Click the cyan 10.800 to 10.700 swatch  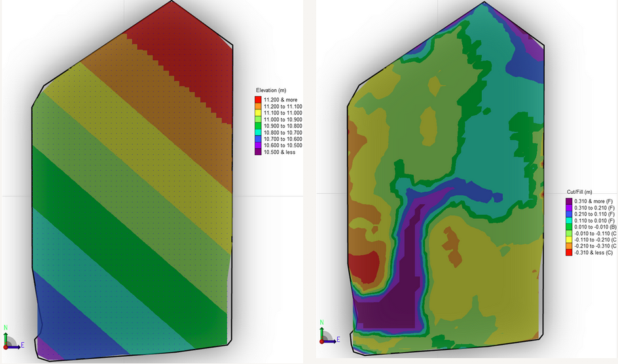click(258, 133)
